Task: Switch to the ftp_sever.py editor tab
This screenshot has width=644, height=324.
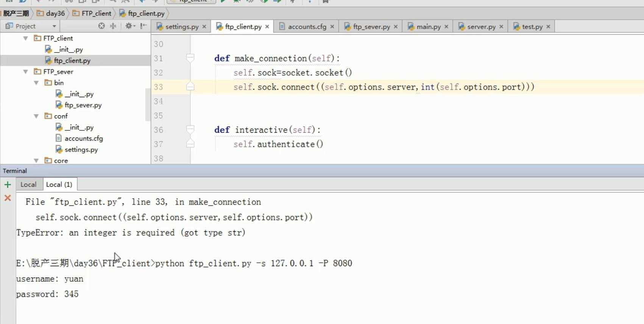Action: tap(371, 26)
